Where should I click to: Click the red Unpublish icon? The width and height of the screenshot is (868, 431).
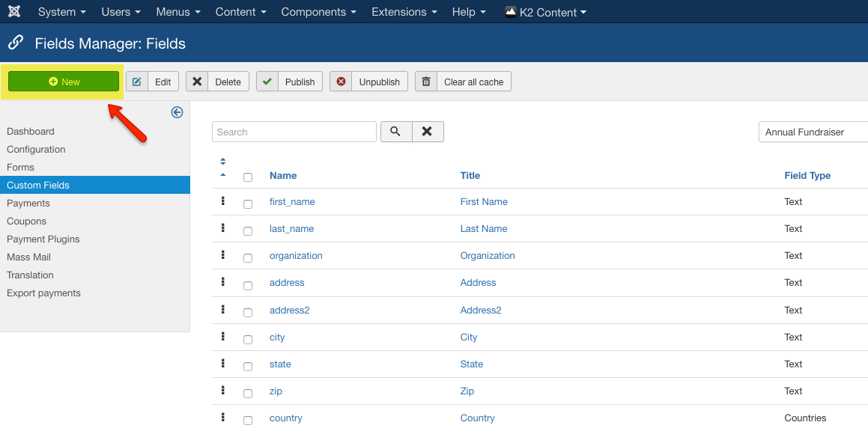(342, 82)
